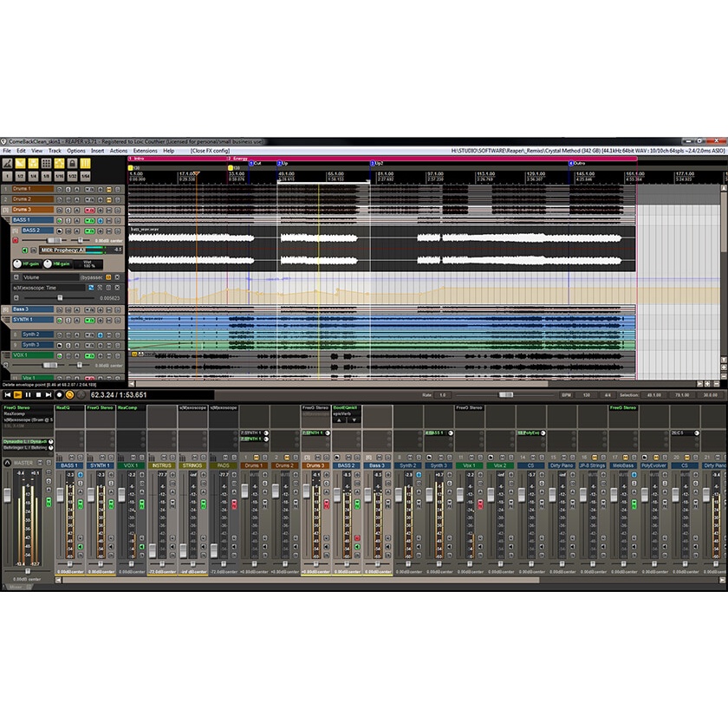Select the 1/4 grid division button

[32, 176]
